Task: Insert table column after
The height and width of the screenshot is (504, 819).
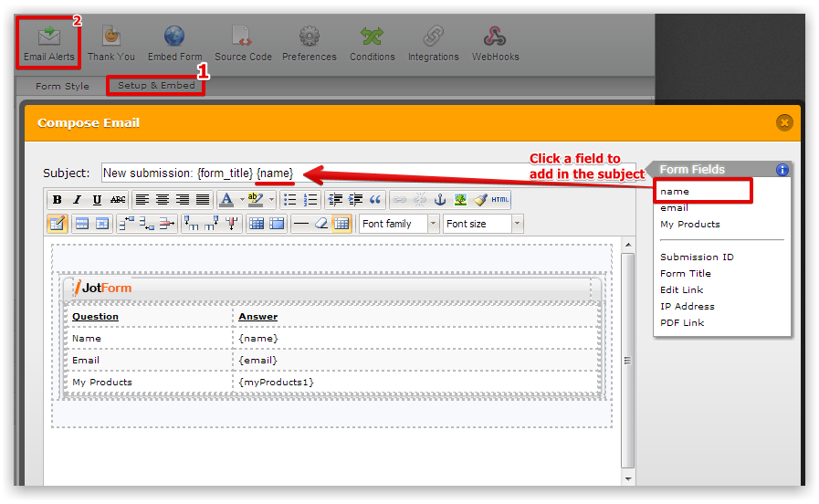Action: [212, 224]
